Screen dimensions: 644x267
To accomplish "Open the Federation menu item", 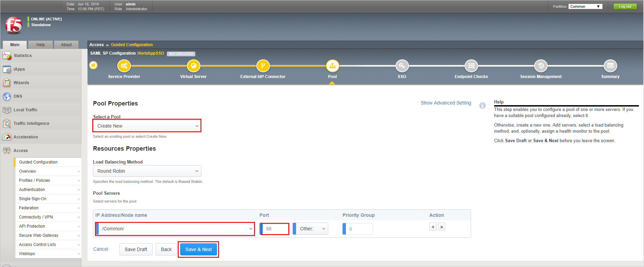I will (48, 208).
